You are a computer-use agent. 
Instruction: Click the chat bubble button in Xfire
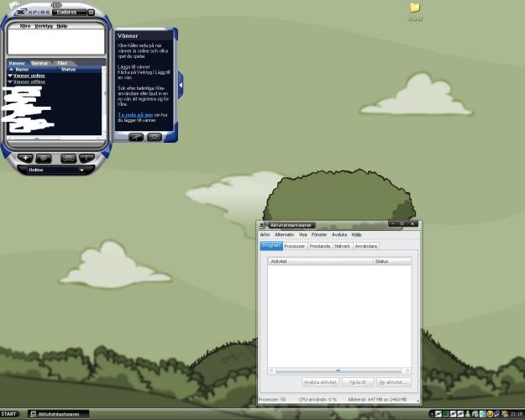coord(44,158)
